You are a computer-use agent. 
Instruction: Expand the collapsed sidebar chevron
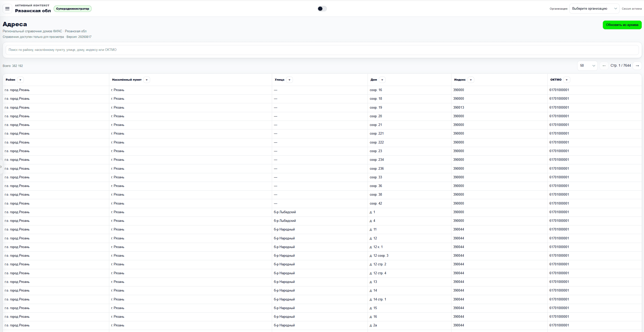[x=1, y=167]
